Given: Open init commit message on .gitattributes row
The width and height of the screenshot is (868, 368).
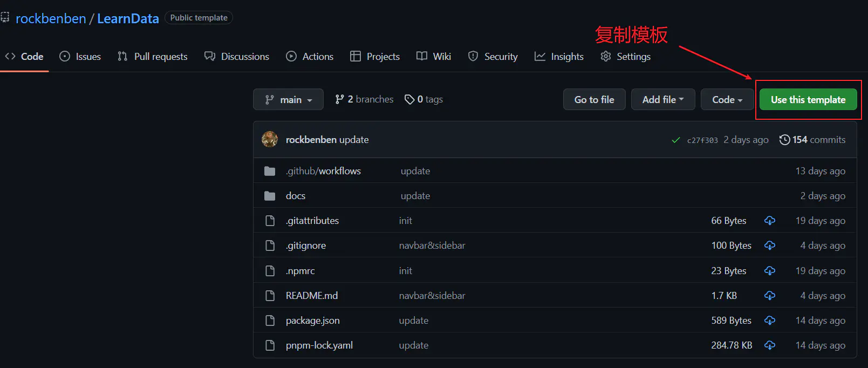Looking at the screenshot, I should pos(406,221).
